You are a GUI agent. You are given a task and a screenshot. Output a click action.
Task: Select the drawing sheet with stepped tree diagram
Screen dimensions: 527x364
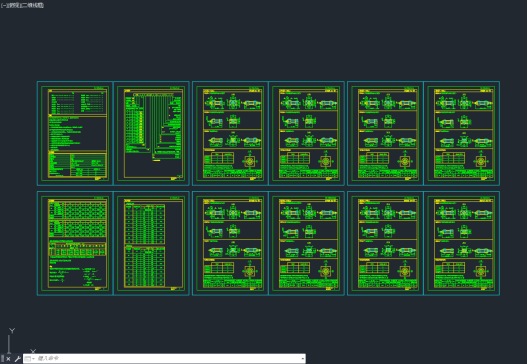151,133
